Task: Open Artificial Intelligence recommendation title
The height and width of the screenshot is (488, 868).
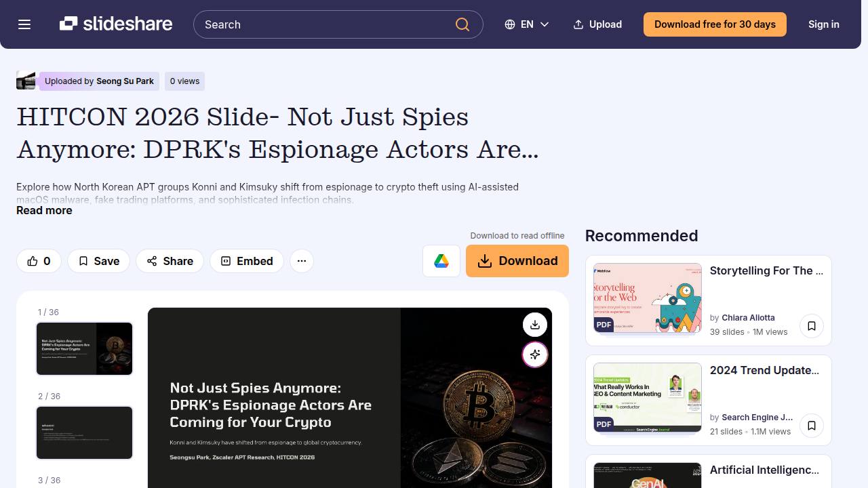Action: click(x=764, y=470)
